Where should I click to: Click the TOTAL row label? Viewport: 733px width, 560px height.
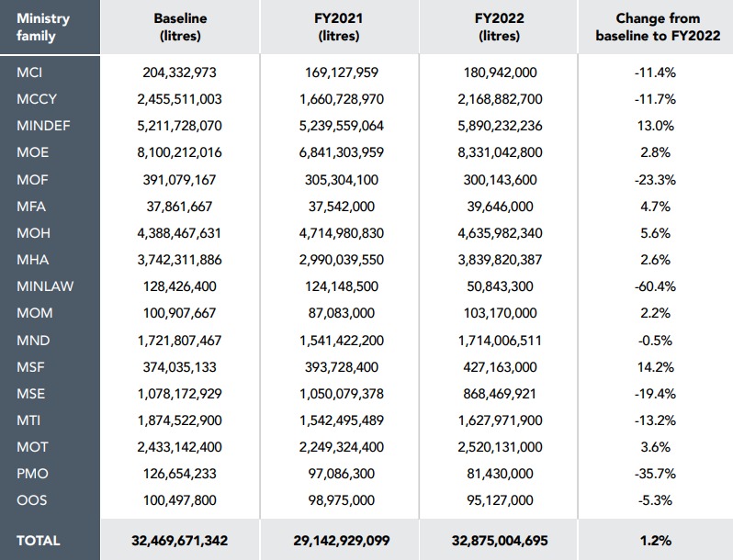click(x=39, y=541)
